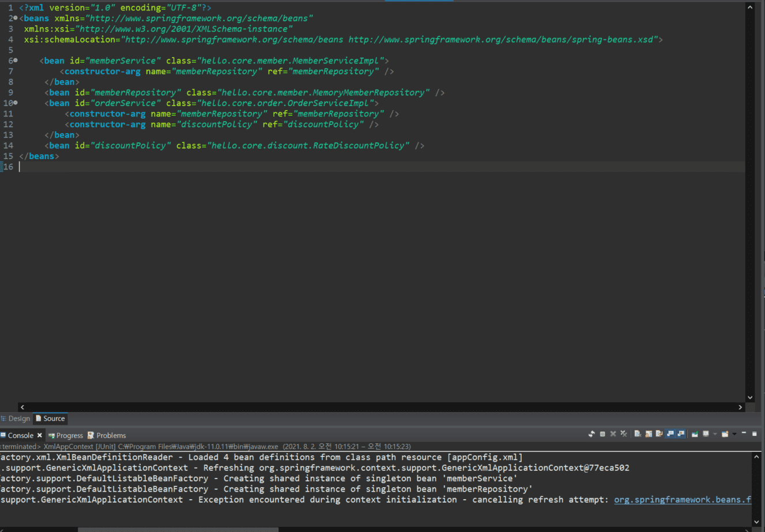Viewport: 765px width, 532px height.
Task: Open the Progress view tab
Action: 66,435
